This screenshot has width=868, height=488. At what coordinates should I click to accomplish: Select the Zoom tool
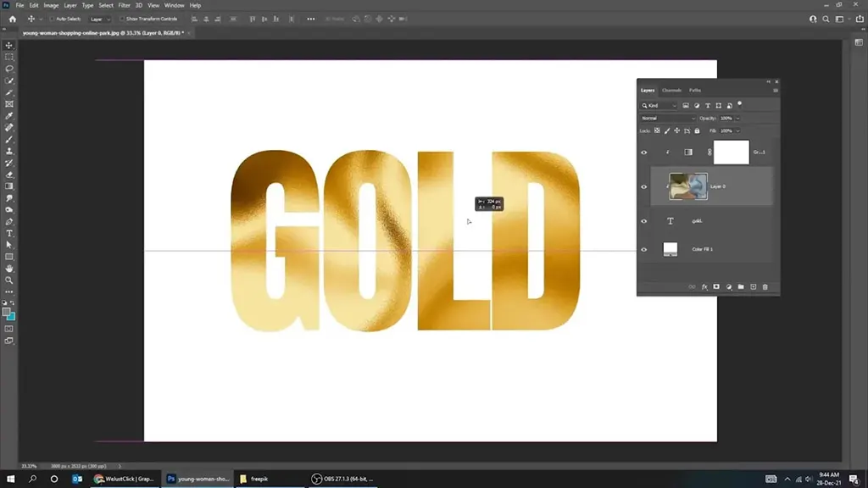point(8,280)
